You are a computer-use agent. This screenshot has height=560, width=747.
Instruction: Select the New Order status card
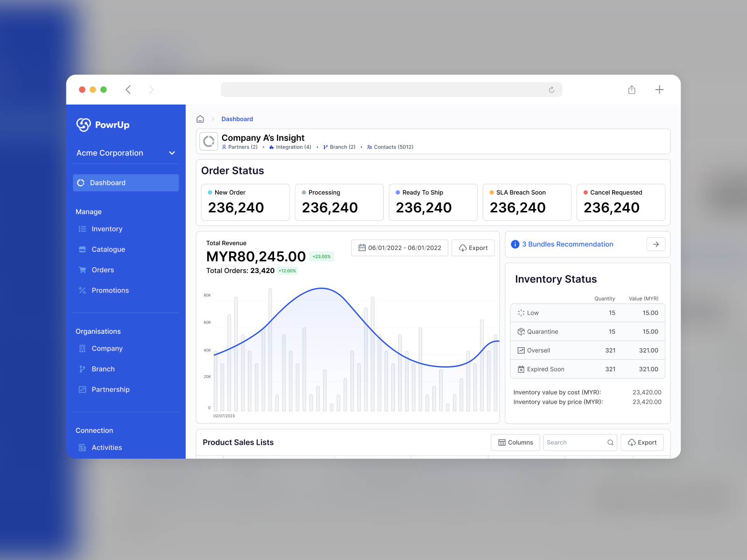[246, 202]
